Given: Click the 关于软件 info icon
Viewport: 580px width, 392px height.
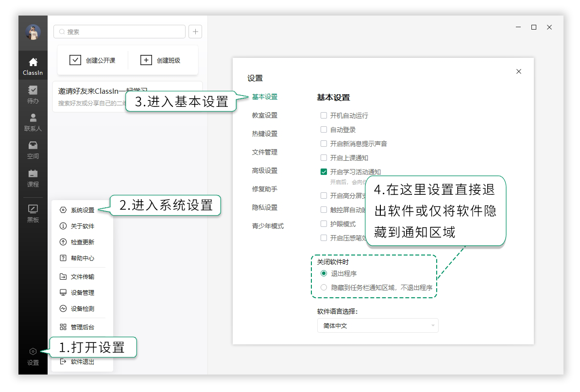Looking at the screenshot, I should 63,226.
